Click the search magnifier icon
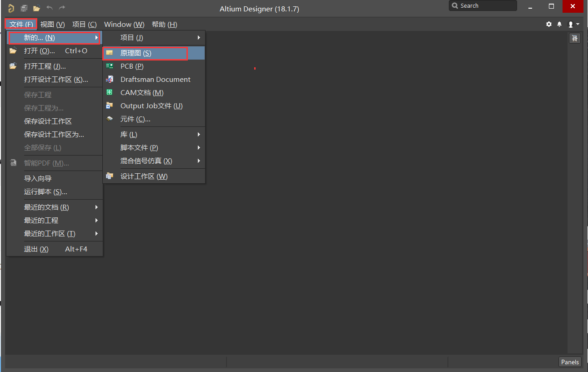Screen dimensions: 588x372 455,6
